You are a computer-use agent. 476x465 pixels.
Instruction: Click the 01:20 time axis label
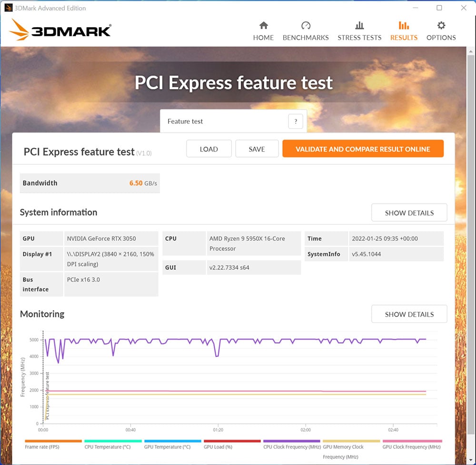[218, 430]
